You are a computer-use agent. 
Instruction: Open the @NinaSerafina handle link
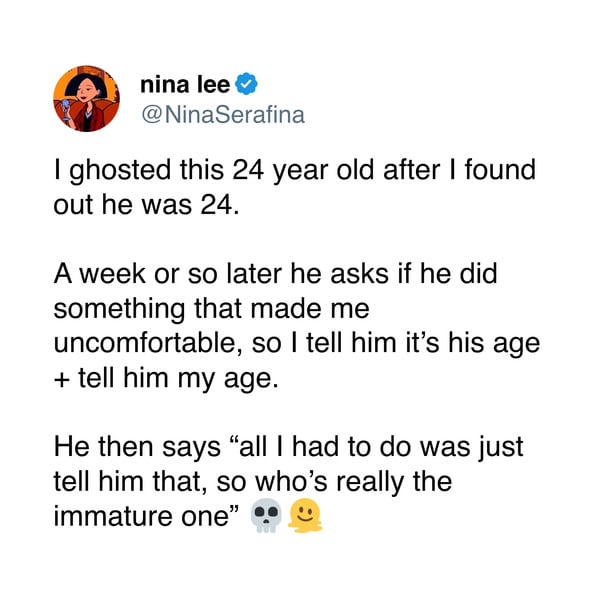point(223,115)
